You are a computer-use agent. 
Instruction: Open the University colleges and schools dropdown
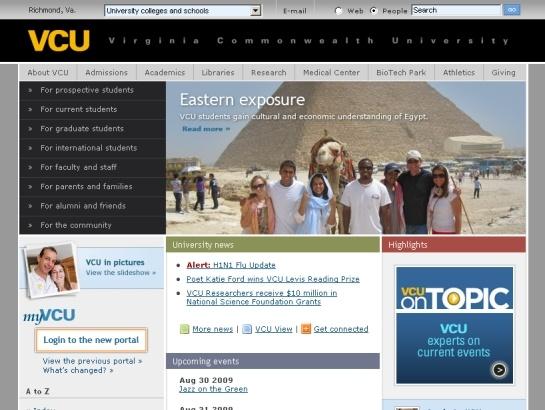[183, 11]
